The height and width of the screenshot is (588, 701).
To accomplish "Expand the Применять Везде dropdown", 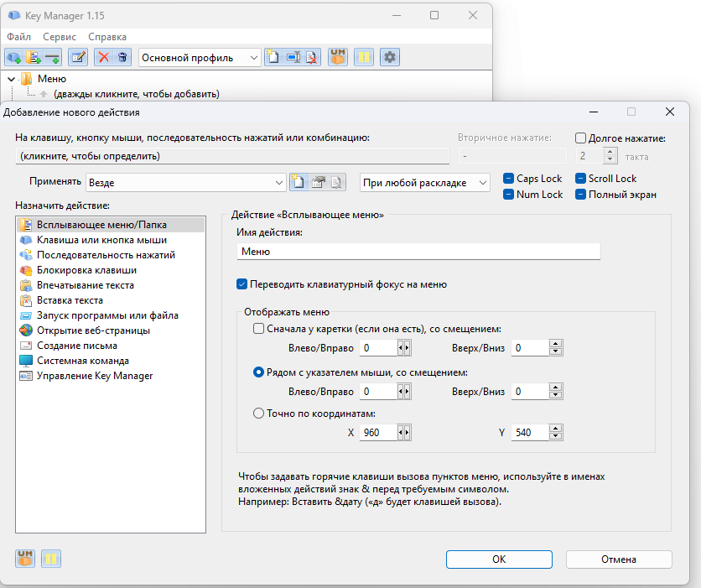I will pyautogui.click(x=187, y=182).
